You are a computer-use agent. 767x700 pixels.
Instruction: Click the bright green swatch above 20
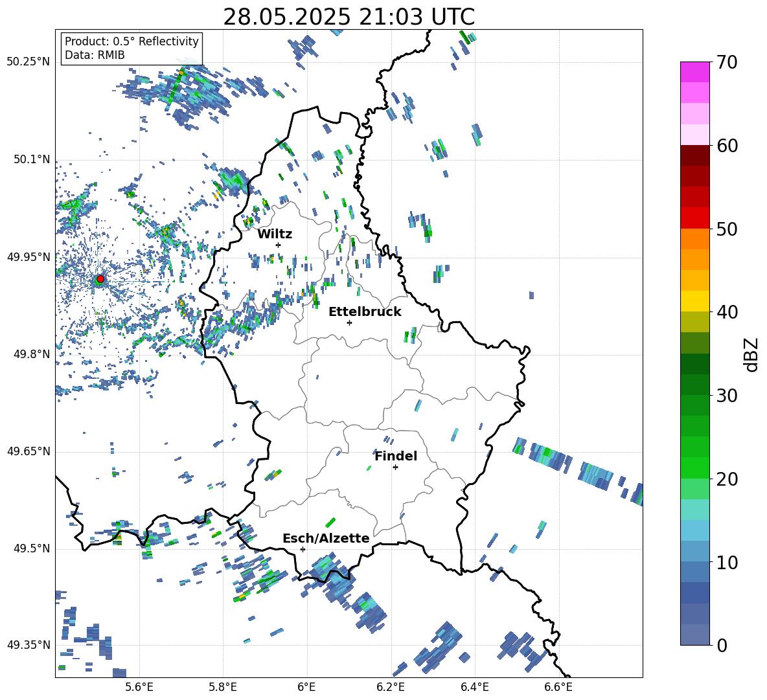pyautogui.click(x=694, y=468)
